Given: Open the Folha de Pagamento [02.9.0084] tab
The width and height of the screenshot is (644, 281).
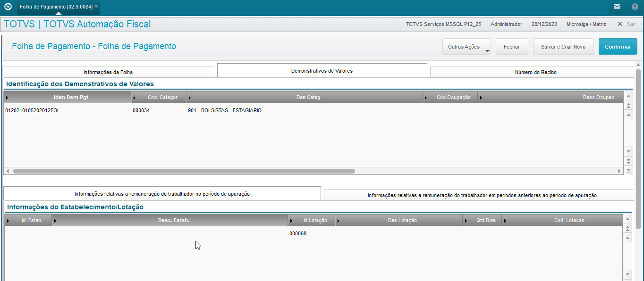Looking at the screenshot, I should [56, 7].
